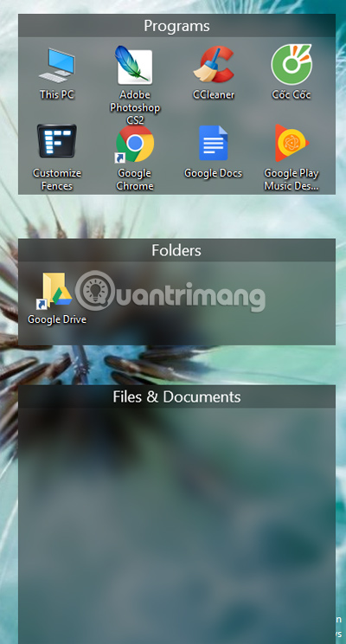Click the Files & Documents fence title
Screen dimensions: 346x644
[176, 396]
